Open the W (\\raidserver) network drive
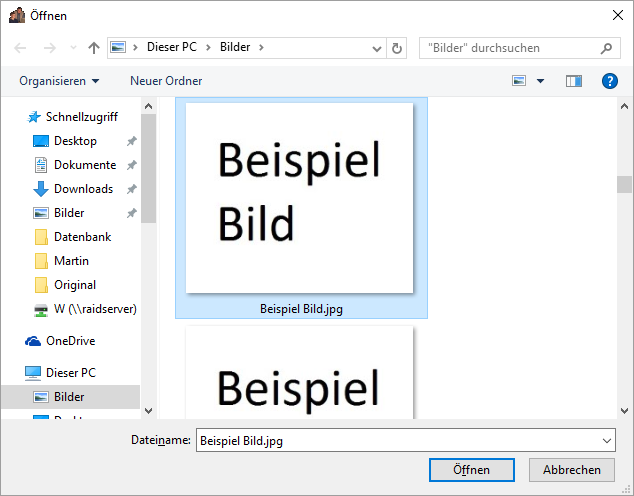This screenshot has height=496, width=634. click(x=94, y=309)
